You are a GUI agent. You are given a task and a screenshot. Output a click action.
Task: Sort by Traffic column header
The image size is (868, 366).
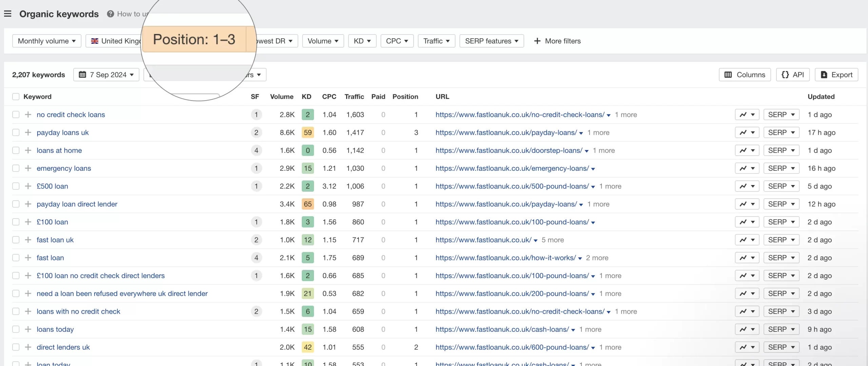click(354, 97)
